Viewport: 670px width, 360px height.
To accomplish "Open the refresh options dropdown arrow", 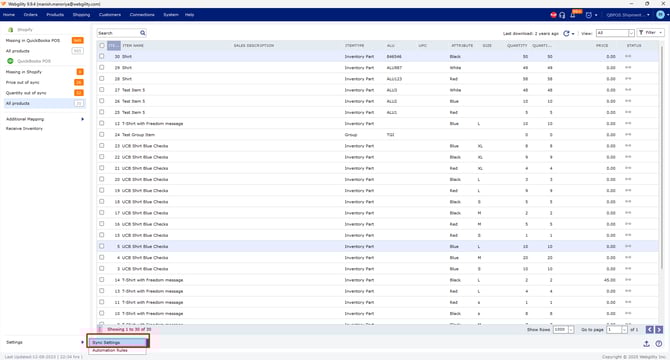I will [573, 34].
